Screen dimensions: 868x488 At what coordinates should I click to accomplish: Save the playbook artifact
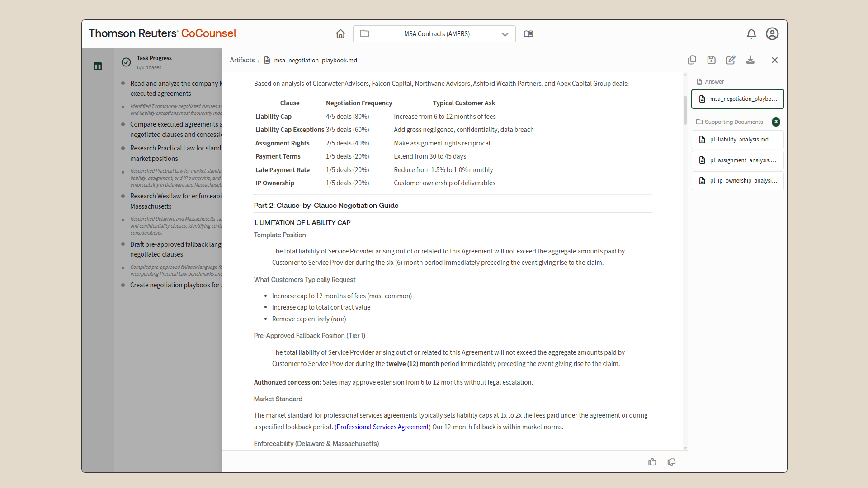pyautogui.click(x=711, y=60)
